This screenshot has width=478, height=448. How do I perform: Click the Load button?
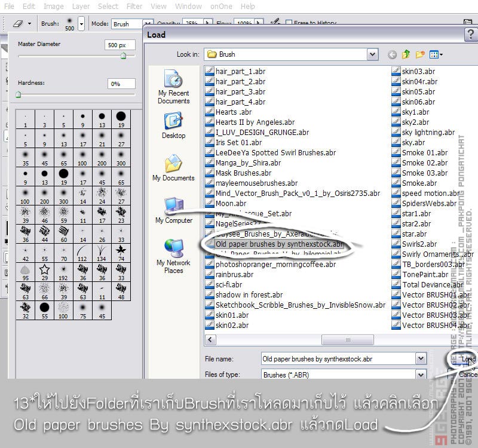pos(464,359)
